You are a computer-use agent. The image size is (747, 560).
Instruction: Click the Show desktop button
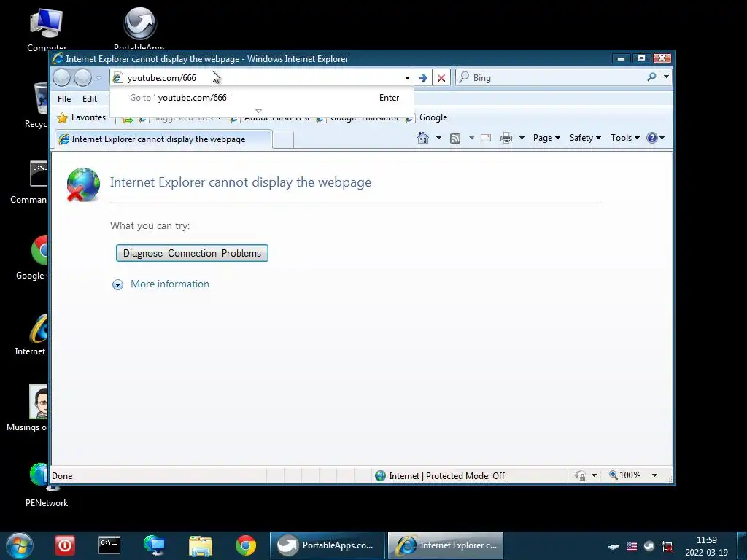tap(742, 545)
